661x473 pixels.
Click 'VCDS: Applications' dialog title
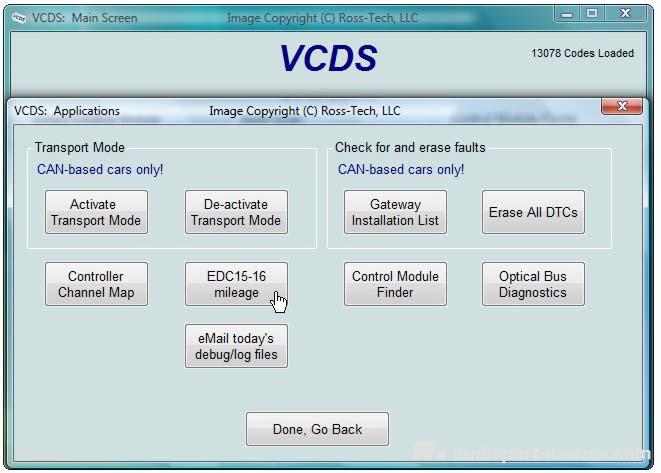(67, 111)
